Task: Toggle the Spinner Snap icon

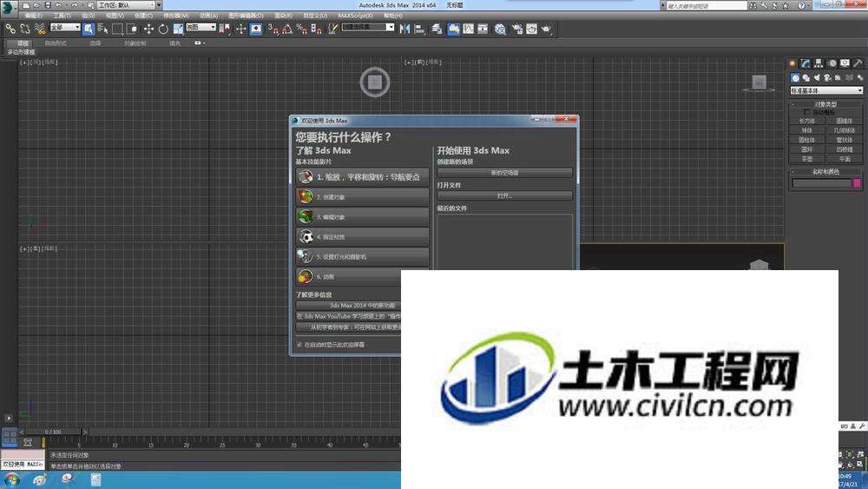Action: (316, 29)
